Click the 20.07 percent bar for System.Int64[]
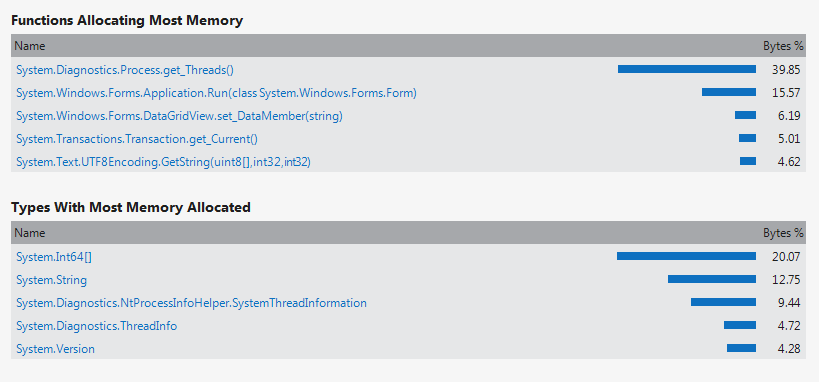 pos(686,256)
